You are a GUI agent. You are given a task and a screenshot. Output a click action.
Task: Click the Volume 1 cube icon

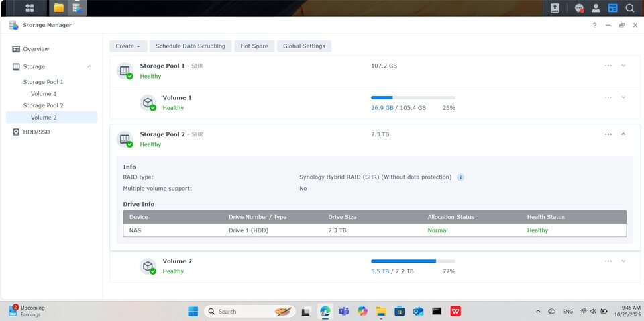(x=148, y=103)
